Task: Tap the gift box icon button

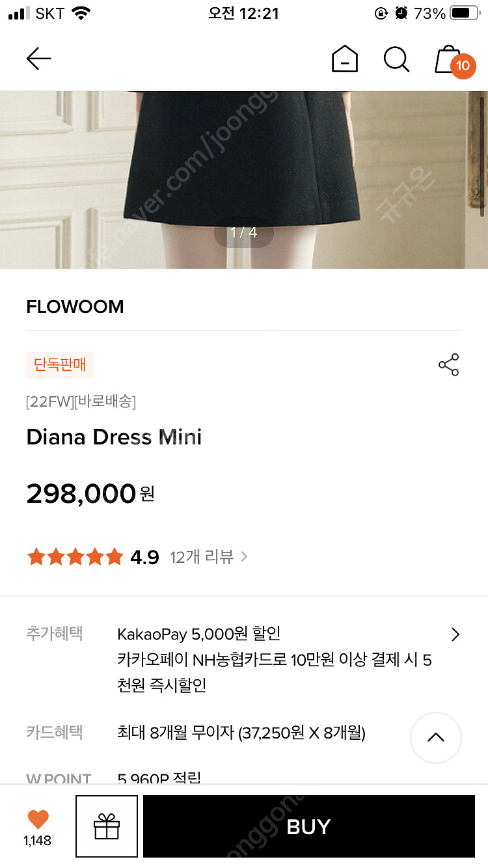Action: (107, 826)
